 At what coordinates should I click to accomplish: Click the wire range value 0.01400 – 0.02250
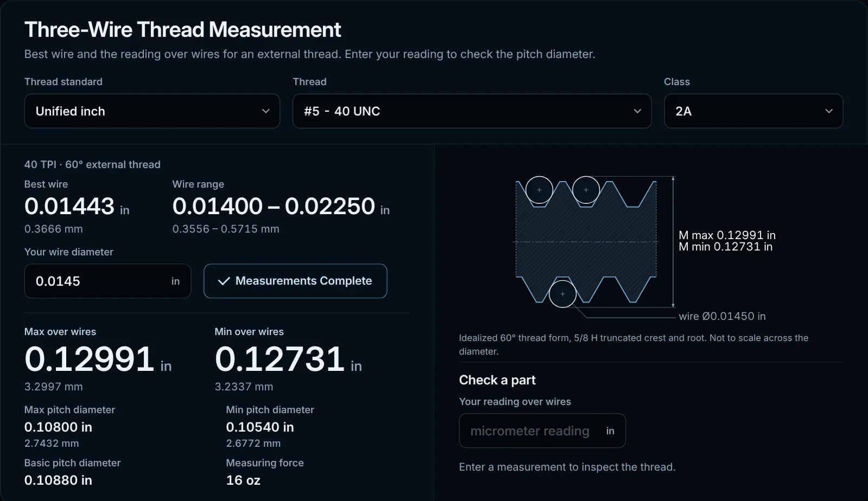pyautogui.click(x=273, y=206)
